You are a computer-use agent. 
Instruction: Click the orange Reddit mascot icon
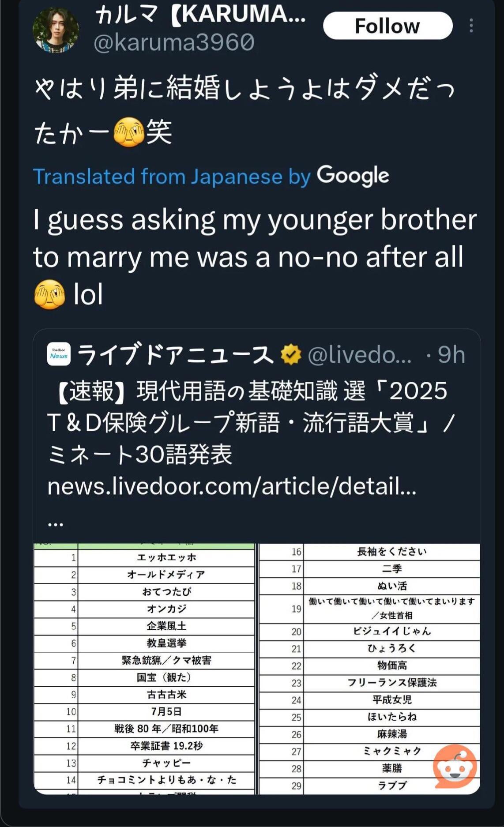tap(455, 767)
